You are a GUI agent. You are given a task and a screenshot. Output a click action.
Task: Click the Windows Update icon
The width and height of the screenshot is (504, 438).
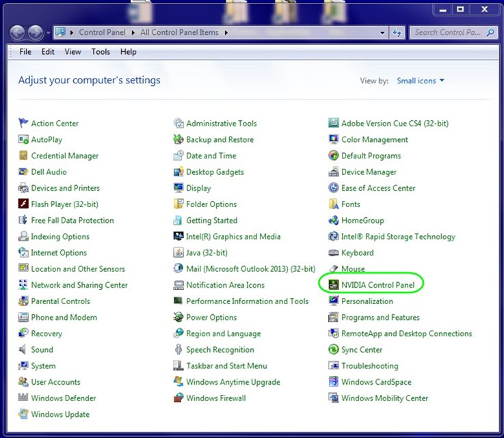click(x=23, y=414)
